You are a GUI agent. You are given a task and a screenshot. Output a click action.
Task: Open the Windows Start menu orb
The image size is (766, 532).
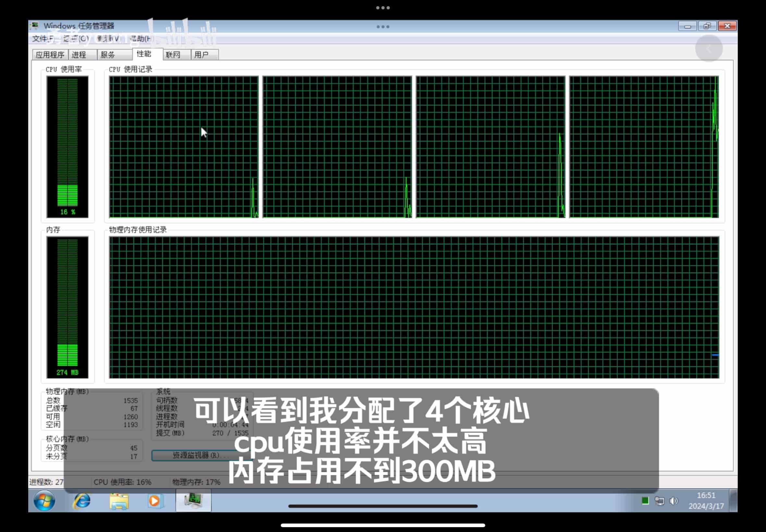point(45,501)
